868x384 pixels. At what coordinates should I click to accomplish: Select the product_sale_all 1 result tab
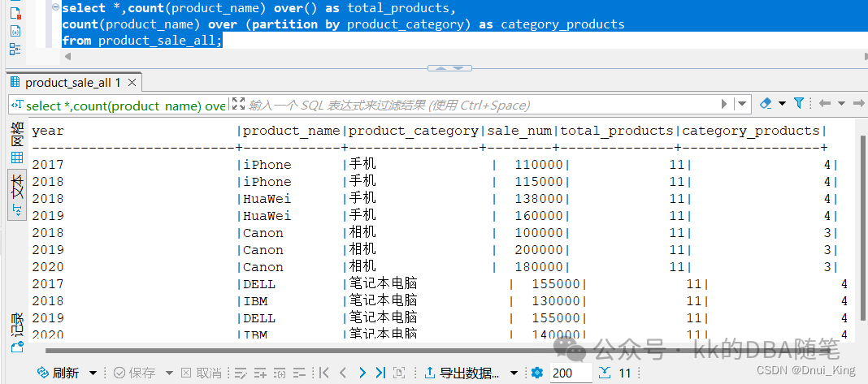(x=72, y=82)
